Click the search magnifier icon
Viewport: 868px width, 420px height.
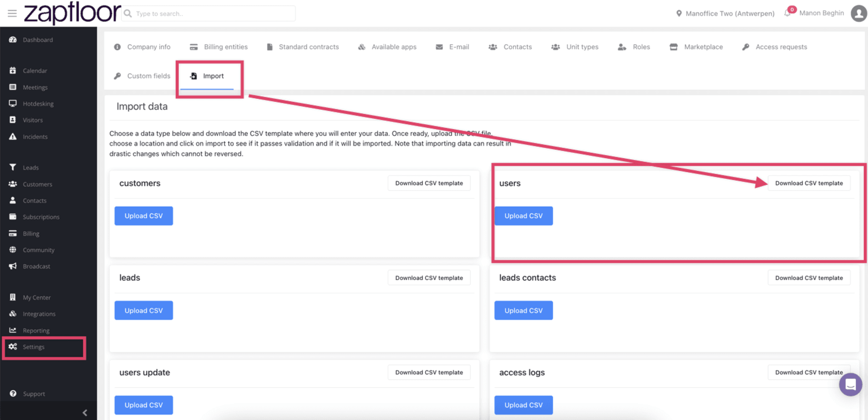point(128,13)
